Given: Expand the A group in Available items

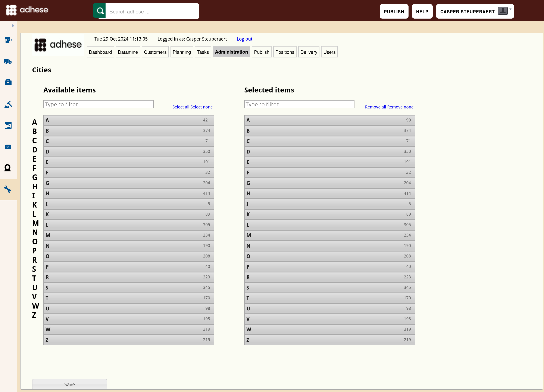Looking at the screenshot, I should tap(129, 120).
